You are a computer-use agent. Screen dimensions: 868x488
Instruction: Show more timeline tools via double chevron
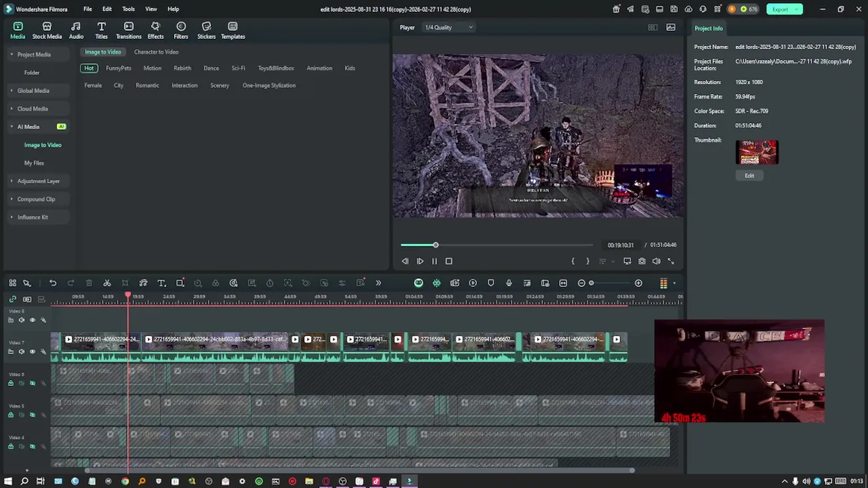pyautogui.click(x=378, y=283)
